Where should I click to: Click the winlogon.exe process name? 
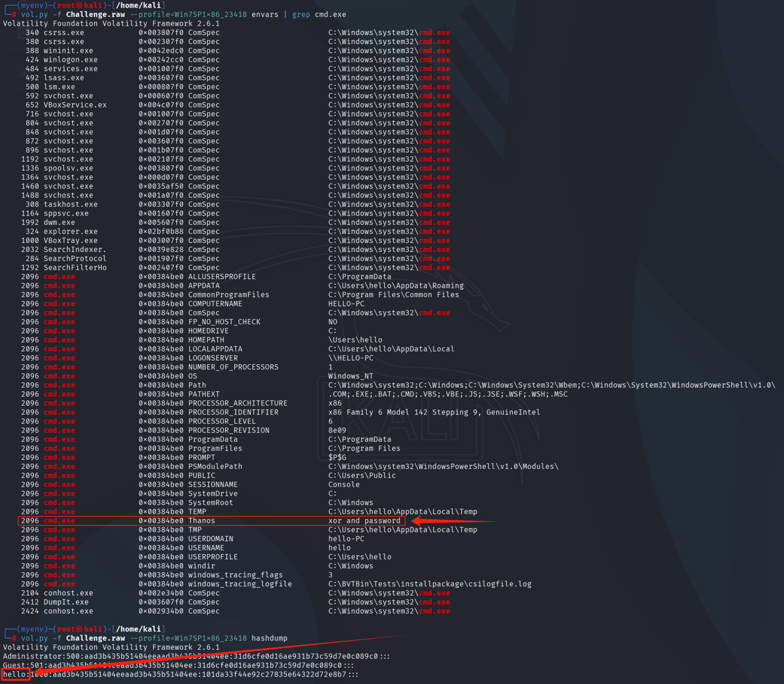[70, 59]
